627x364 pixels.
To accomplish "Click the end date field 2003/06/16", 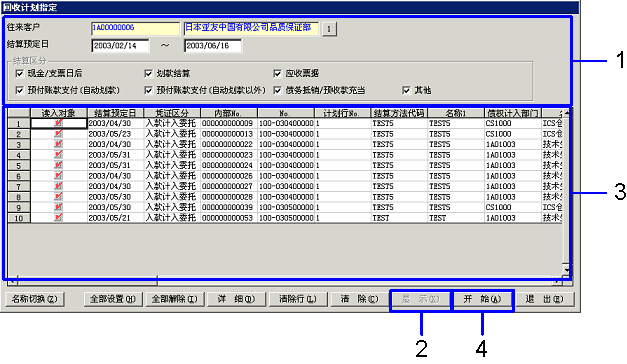I will pyautogui.click(x=213, y=46).
